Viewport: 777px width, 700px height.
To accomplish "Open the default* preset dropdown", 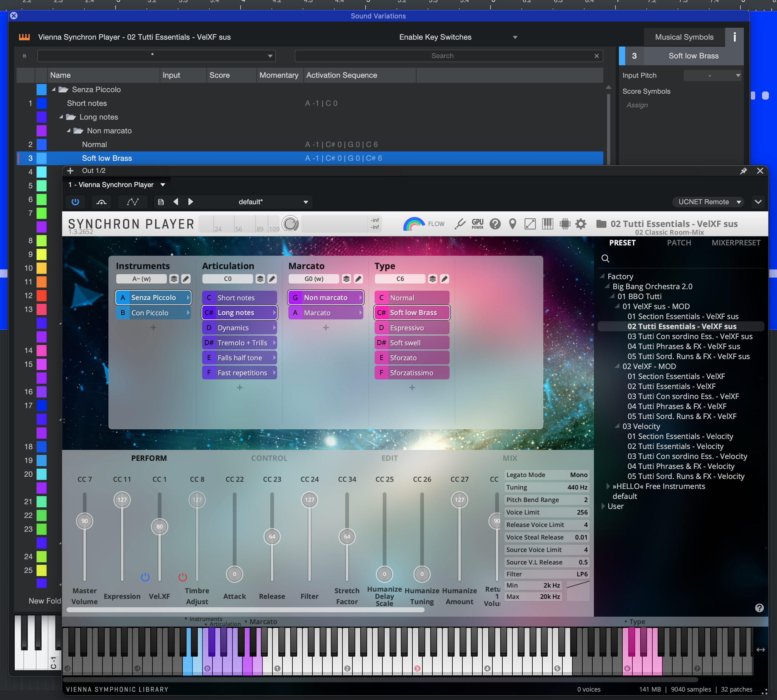I will 273,202.
